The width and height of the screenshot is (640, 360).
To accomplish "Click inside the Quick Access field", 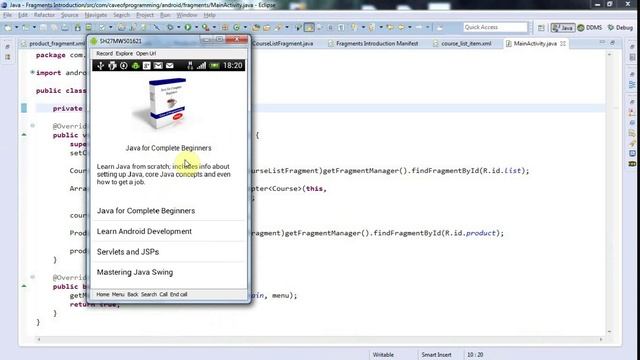I will (495, 27).
